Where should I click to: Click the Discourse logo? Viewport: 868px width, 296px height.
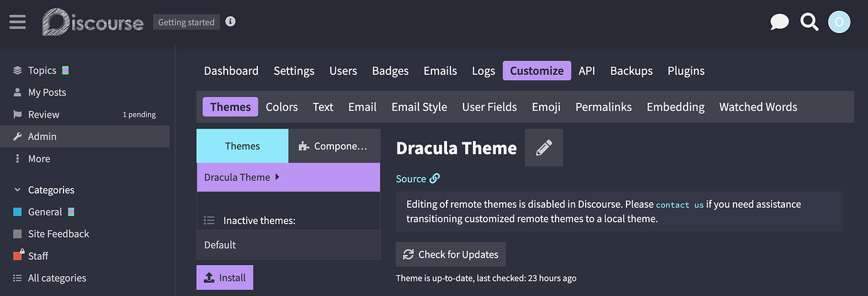(92, 23)
